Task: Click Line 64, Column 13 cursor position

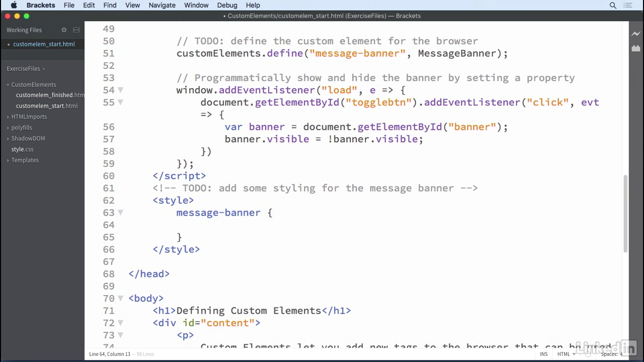Action: pyautogui.click(x=110, y=354)
